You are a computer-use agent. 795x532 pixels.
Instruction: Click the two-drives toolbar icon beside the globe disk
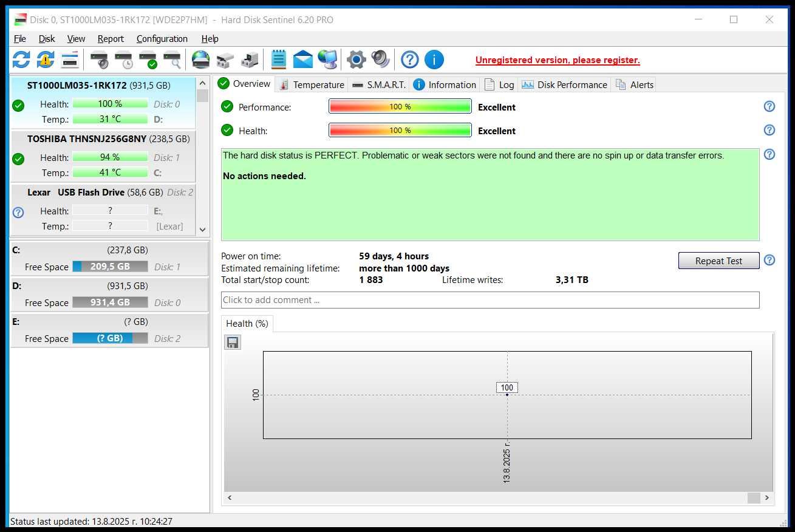click(225, 60)
